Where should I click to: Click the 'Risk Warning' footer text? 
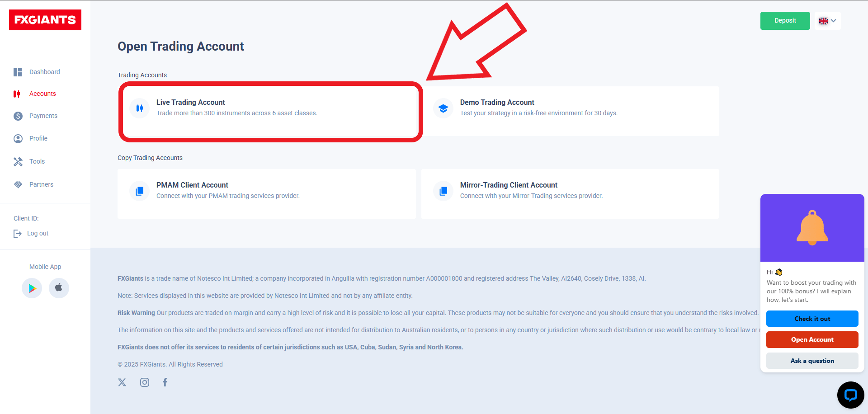[136, 313]
